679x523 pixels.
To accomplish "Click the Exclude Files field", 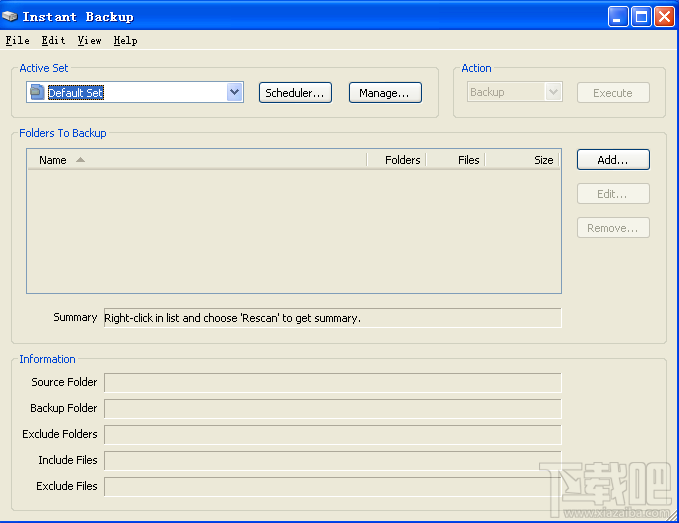I will 333,487.
